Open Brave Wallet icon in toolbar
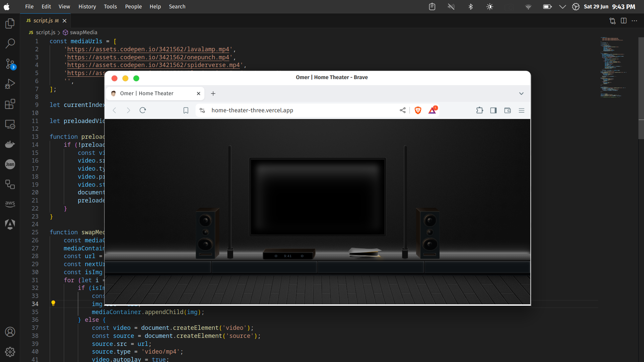 tap(507, 110)
